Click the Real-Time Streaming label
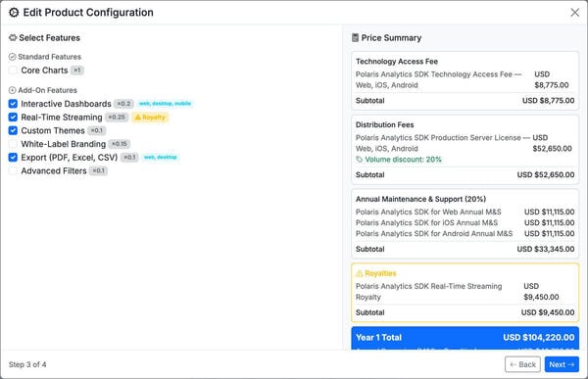Viewport: 588px width, 379px height. tap(62, 118)
